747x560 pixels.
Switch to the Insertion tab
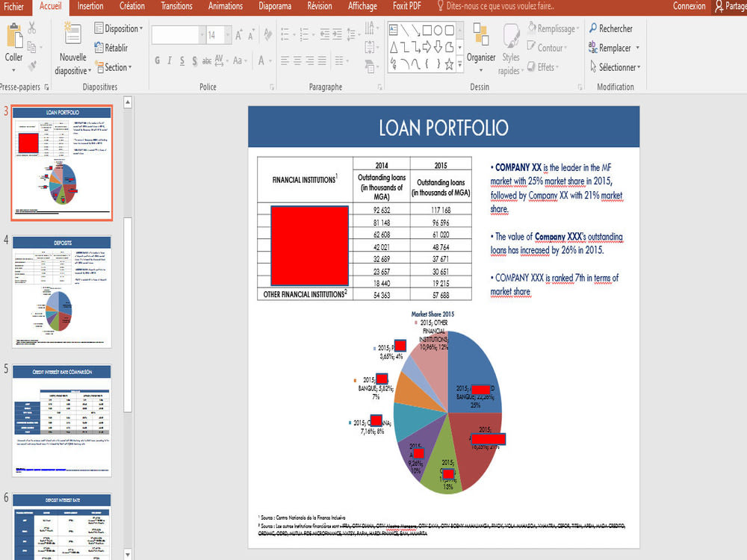90,6
